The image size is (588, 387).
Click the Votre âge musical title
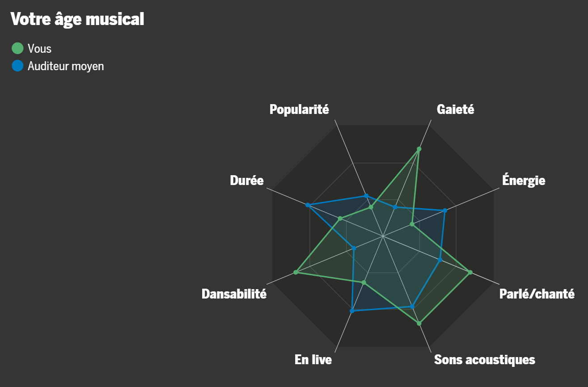pos(77,19)
